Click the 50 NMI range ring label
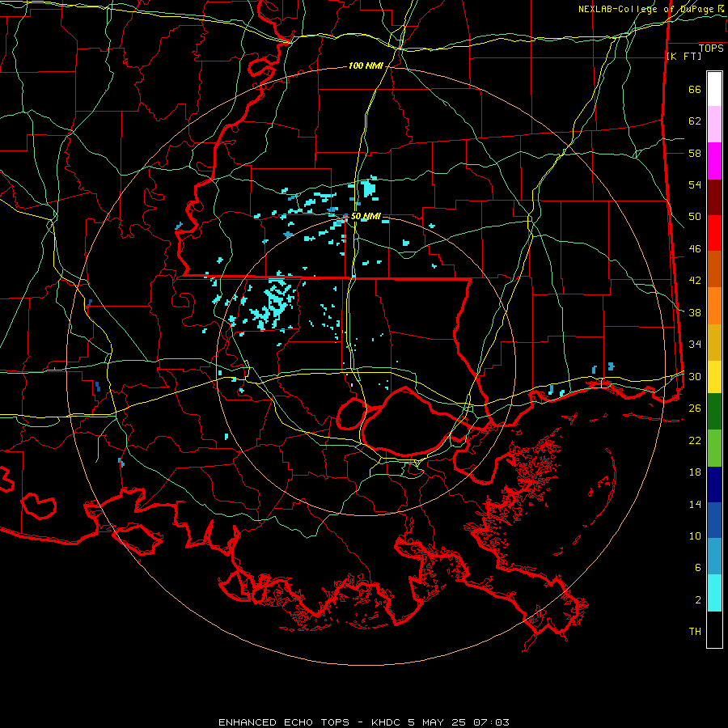 point(366,216)
